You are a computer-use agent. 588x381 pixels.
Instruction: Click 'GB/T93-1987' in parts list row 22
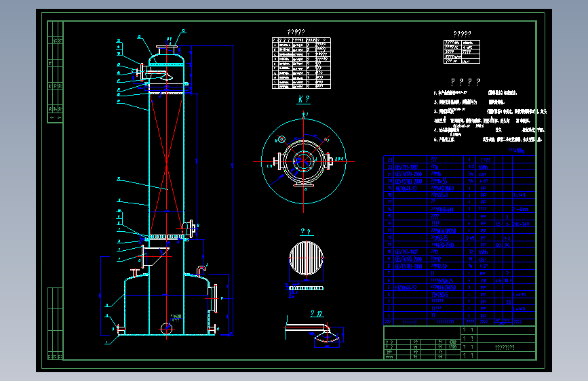tap(406, 167)
